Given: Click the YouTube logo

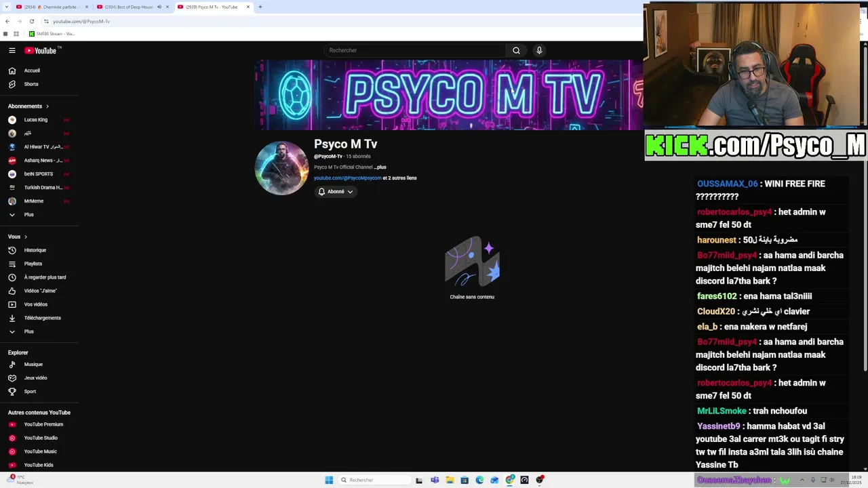Looking at the screenshot, I should click(x=41, y=50).
